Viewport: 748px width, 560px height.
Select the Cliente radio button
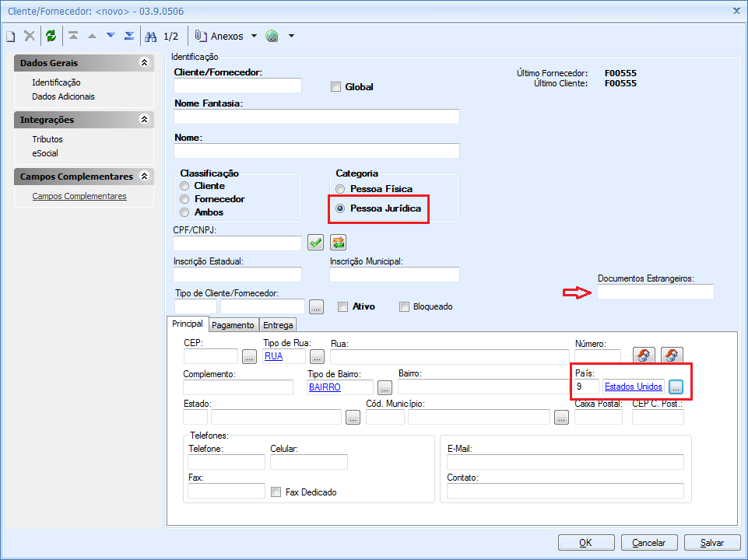[184, 186]
